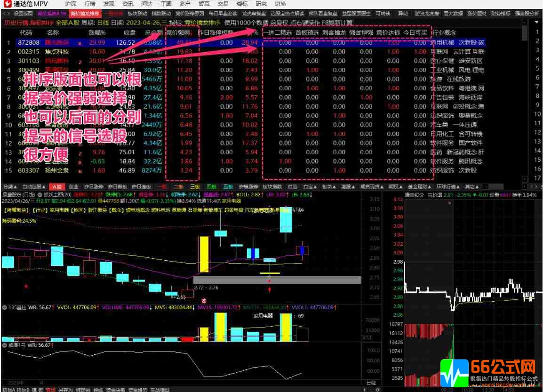Screen dimensions: 543x392
Task: Close the 竞价图 panel with X icon
Action: click(450, 203)
